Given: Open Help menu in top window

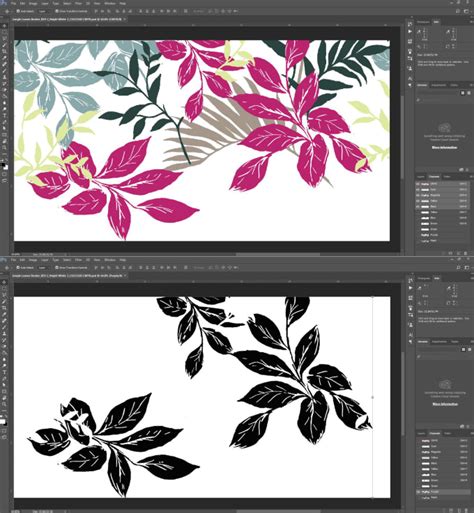Looking at the screenshot, I should (123, 3).
